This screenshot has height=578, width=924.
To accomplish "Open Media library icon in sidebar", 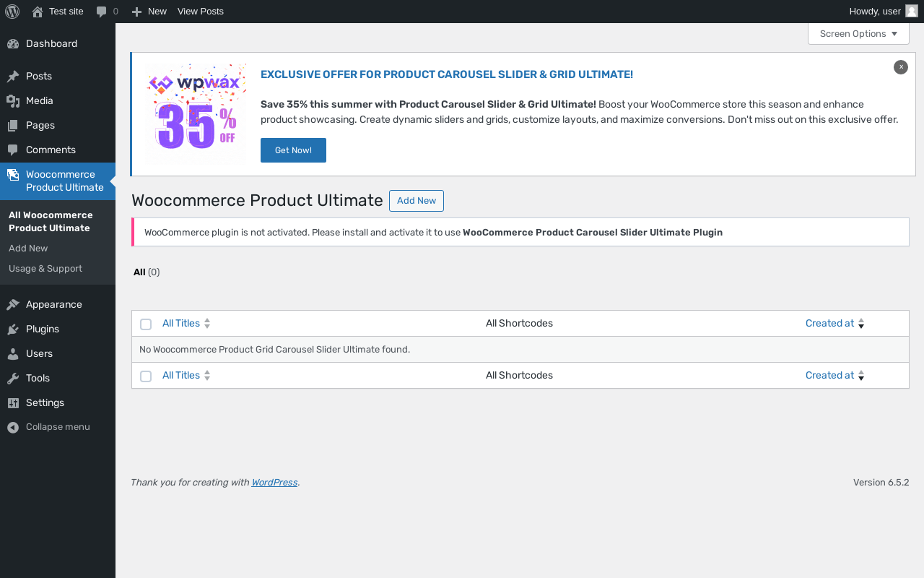I will click(x=13, y=101).
